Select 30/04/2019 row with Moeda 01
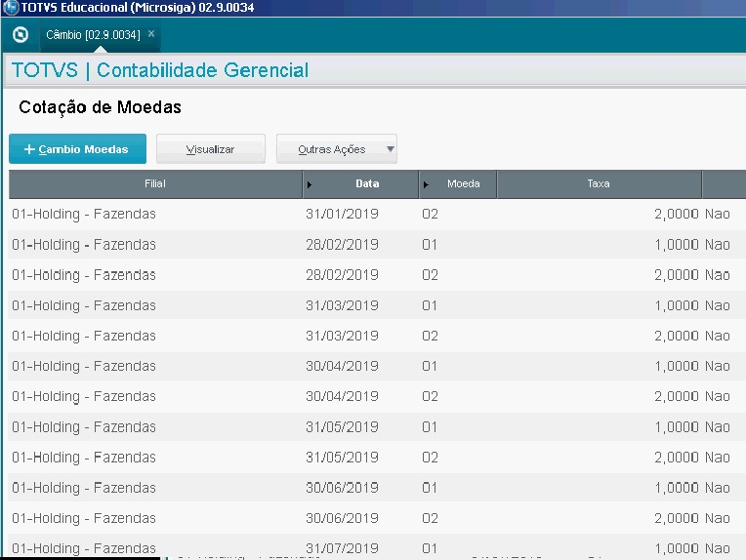Viewport: 746px width, 560px height. (x=377, y=366)
